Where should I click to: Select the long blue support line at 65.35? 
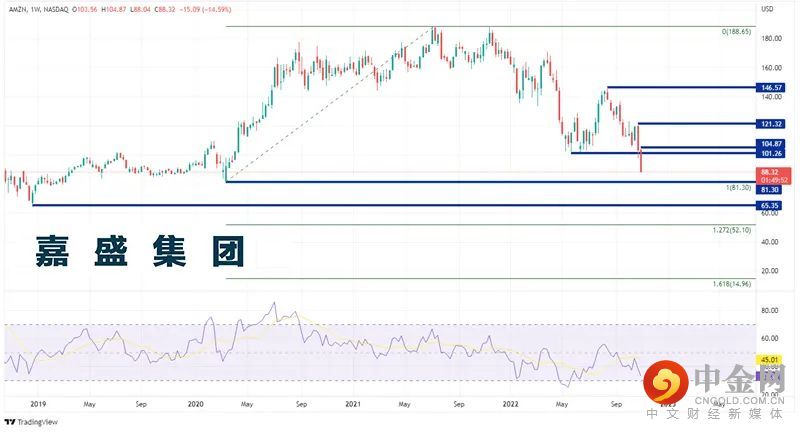pyautogui.click(x=394, y=206)
